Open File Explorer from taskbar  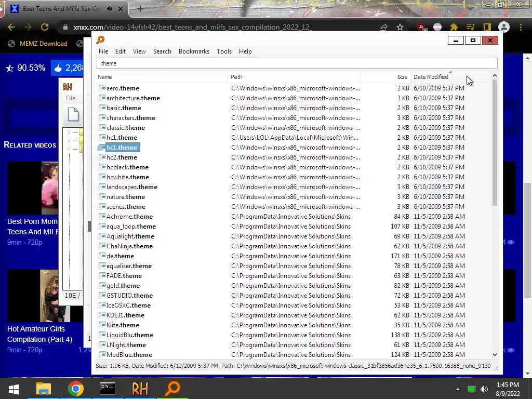(44, 389)
